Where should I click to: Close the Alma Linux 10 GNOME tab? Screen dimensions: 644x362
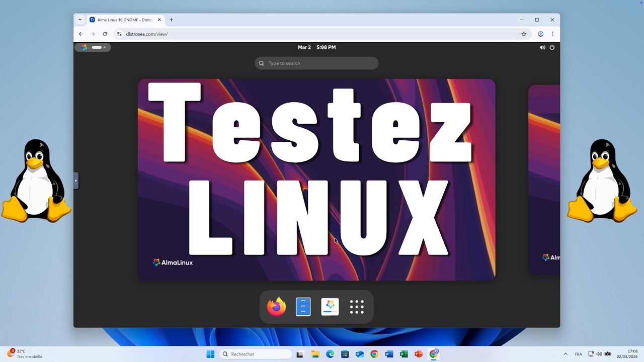pos(159,20)
